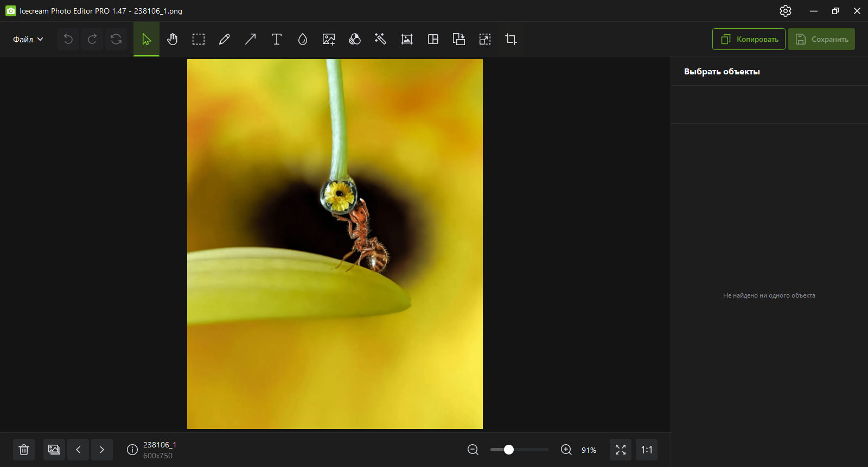Select the magic wand enhance tool

380,39
